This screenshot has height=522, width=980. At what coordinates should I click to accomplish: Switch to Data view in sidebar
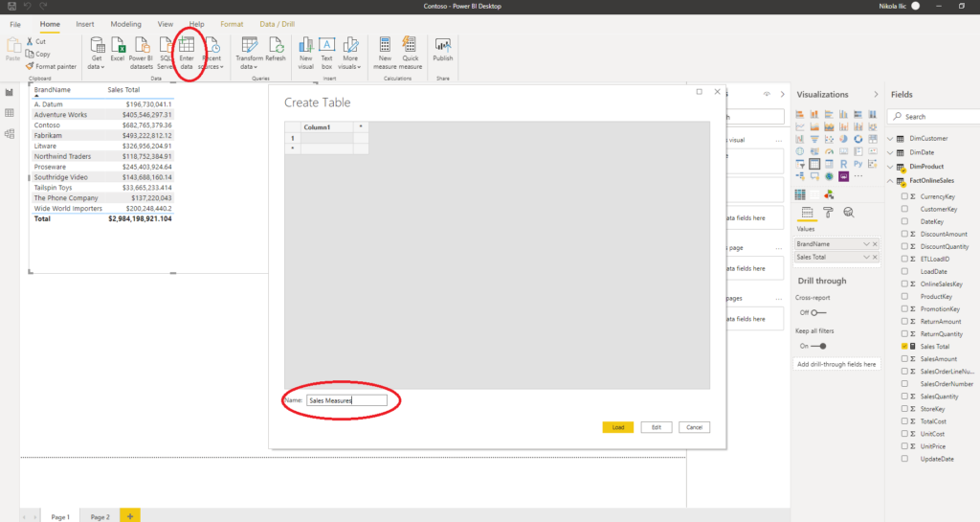pyautogui.click(x=10, y=113)
